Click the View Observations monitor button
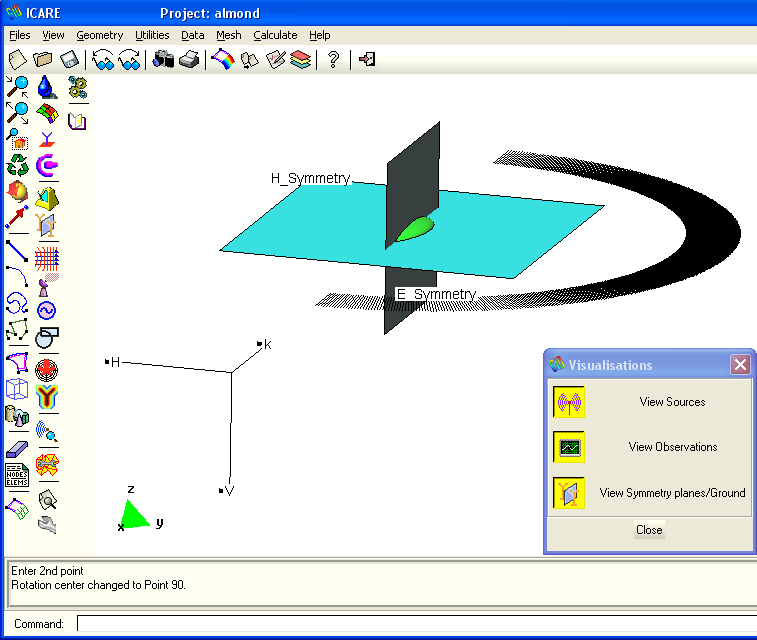This screenshot has width=757, height=640. (x=569, y=447)
